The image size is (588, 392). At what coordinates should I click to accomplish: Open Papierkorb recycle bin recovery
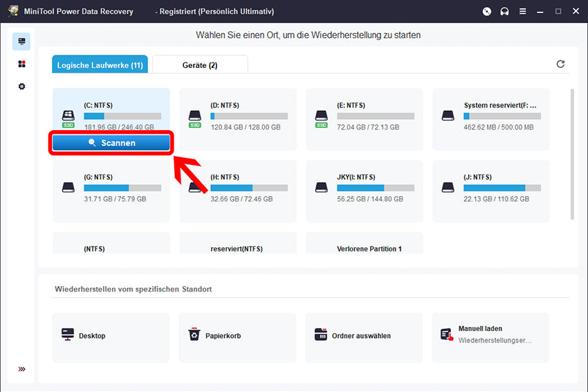(x=237, y=337)
